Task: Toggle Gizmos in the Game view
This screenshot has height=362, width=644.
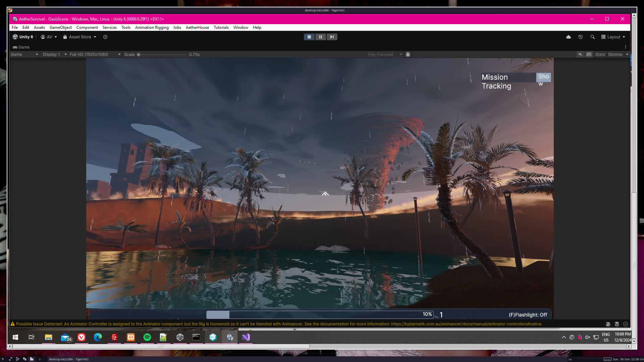Action: [x=615, y=54]
